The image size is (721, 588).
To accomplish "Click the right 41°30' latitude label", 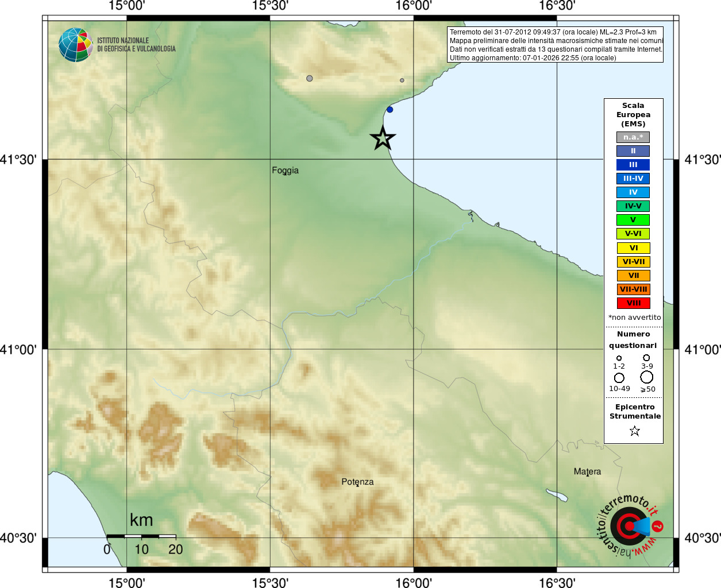I will tap(703, 160).
